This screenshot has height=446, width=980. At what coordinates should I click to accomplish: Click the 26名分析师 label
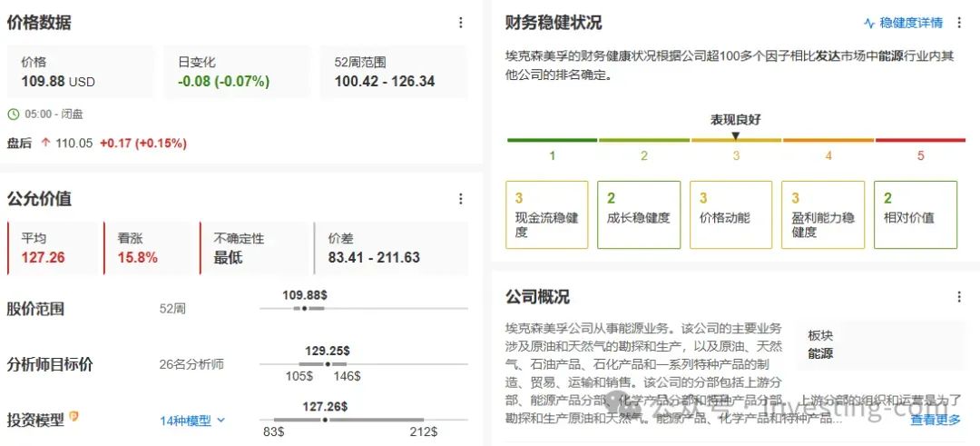click(191, 364)
